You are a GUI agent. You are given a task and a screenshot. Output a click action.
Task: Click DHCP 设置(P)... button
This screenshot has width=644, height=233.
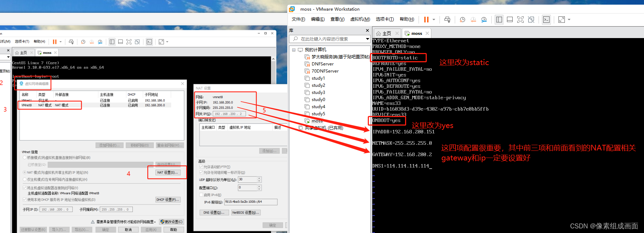[168, 200]
